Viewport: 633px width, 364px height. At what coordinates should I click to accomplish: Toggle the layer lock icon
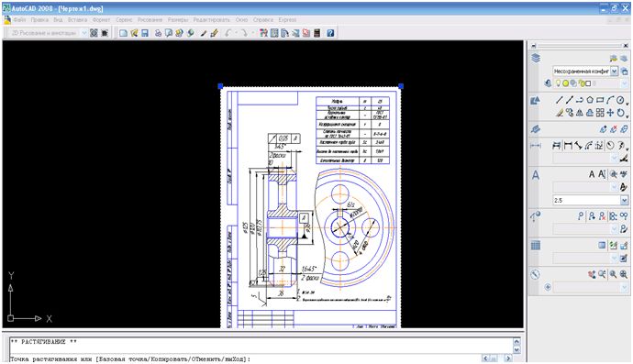point(582,83)
